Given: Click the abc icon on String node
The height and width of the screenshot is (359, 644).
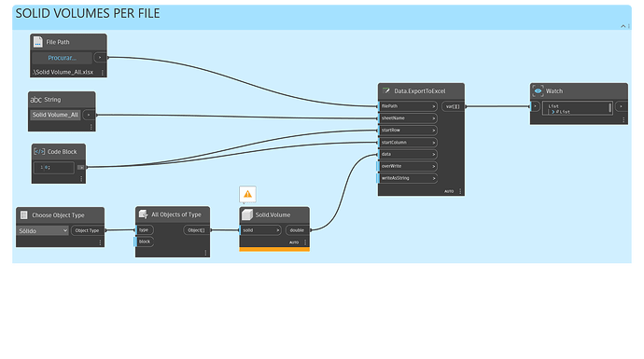Looking at the screenshot, I should (x=36, y=100).
